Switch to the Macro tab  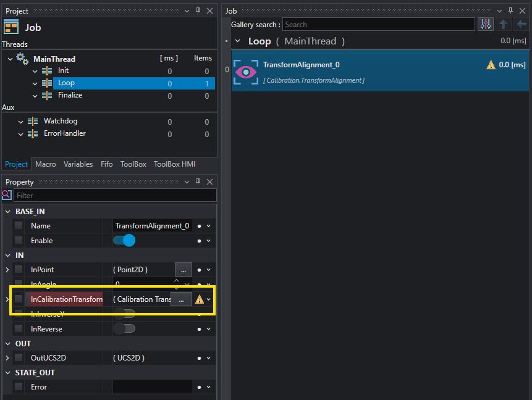pos(46,164)
